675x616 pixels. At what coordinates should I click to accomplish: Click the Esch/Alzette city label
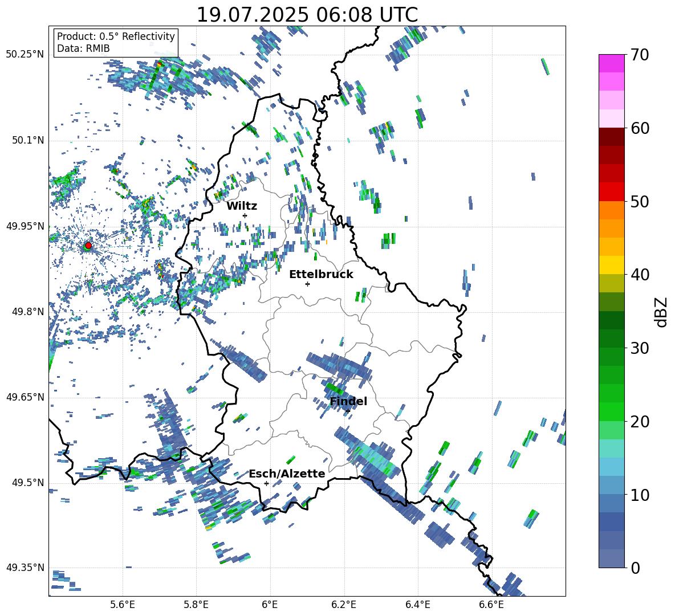[287, 474]
